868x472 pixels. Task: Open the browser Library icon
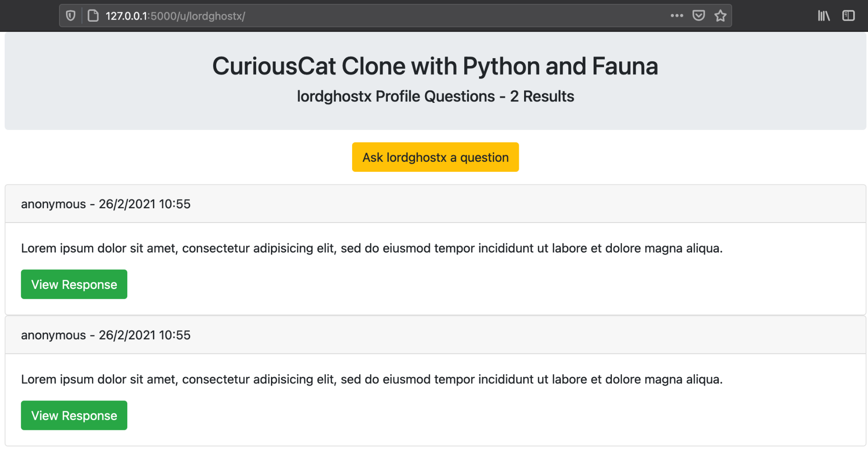tap(823, 16)
